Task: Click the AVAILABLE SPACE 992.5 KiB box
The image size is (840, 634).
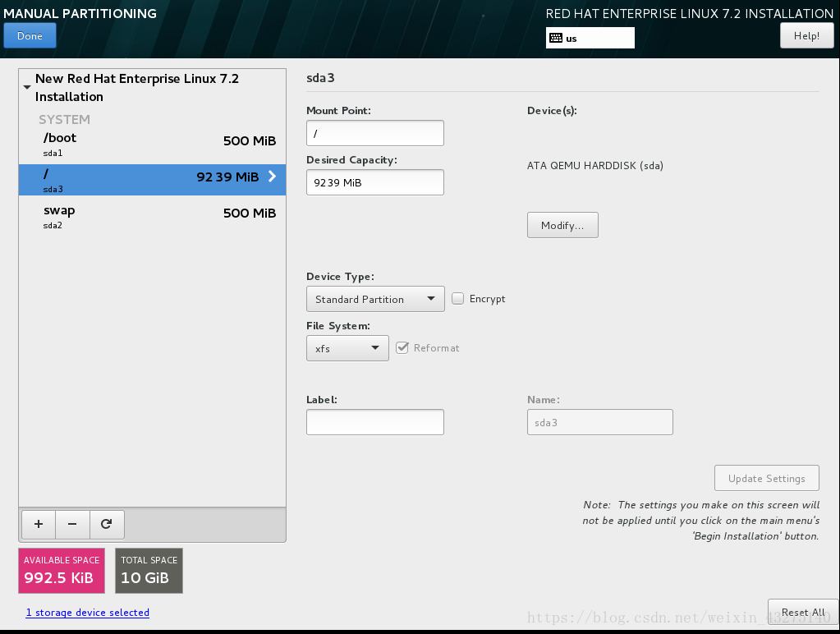Action: 62,570
